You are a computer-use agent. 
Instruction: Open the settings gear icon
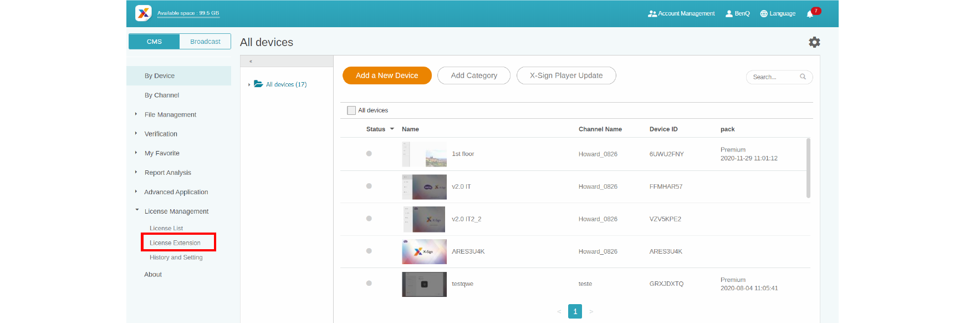coord(814,42)
